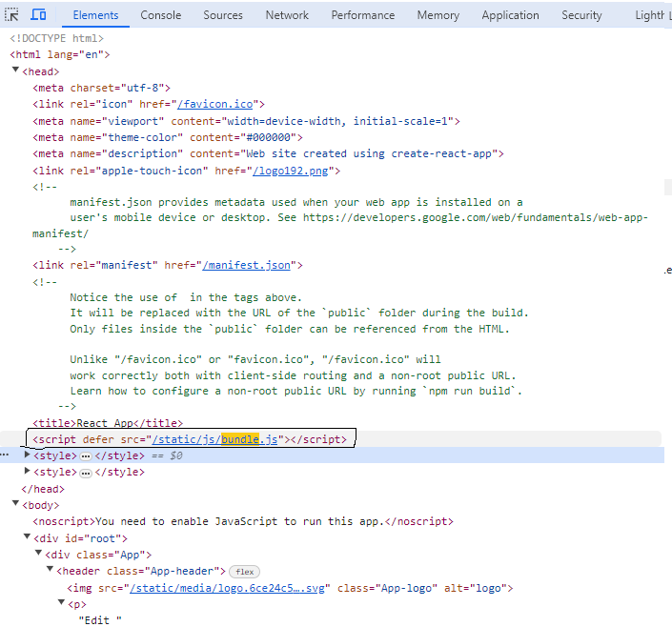The image size is (672, 627).
Task: Open the Network tab
Action: click(x=287, y=15)
